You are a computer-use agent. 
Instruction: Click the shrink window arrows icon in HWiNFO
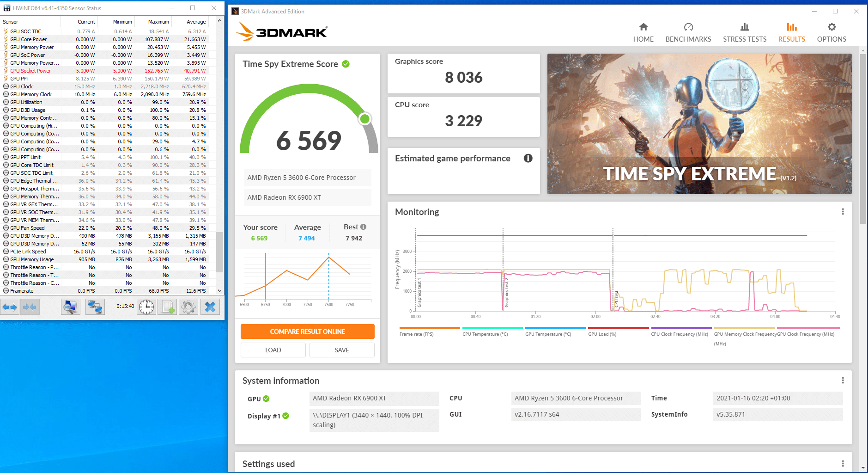(x=30, y=307)
